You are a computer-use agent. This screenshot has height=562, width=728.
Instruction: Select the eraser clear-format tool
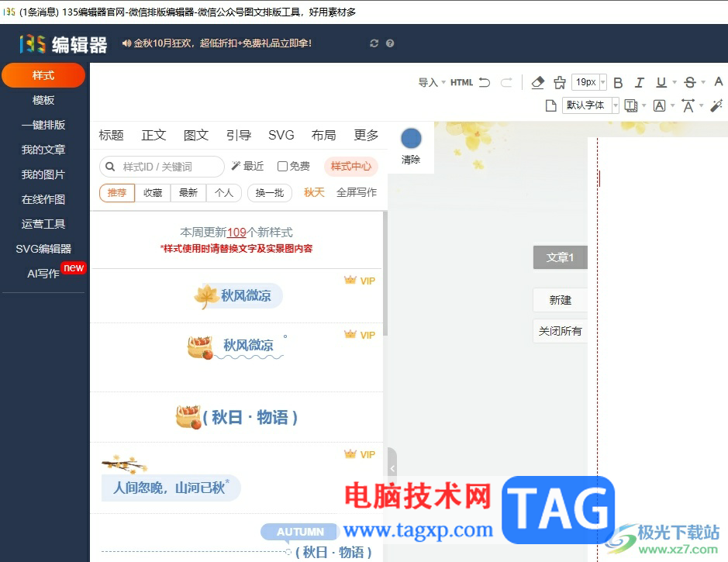(537, 83)
